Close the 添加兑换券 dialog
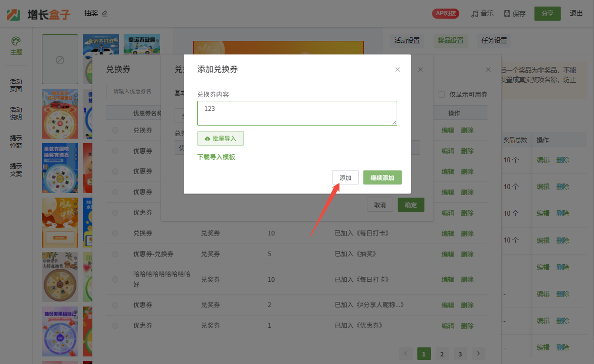This screenshot has width=594, height=364. click(397, 70)
